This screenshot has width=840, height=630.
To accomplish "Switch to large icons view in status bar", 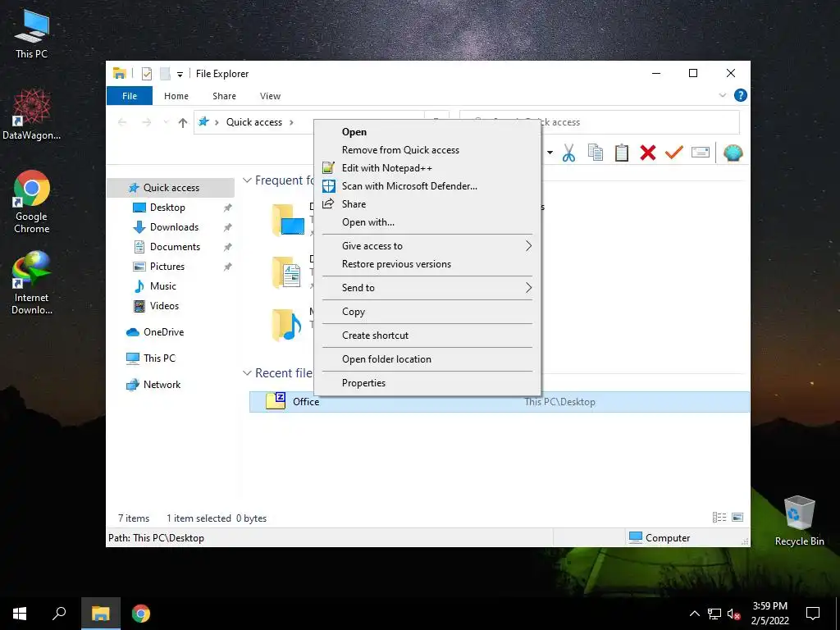I will pyautogui.click(x=737, y=518).
